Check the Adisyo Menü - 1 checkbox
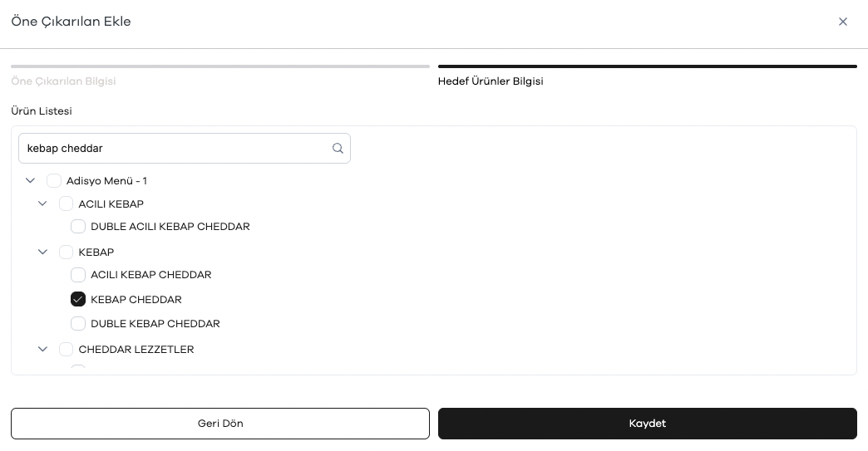The height and width of the screenshot is (451, 868). [x=54, y=181]
